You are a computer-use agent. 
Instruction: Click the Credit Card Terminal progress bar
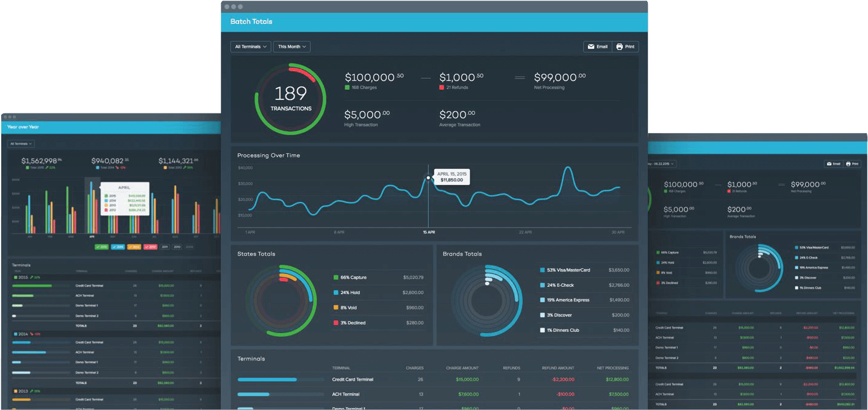[281, 379]
